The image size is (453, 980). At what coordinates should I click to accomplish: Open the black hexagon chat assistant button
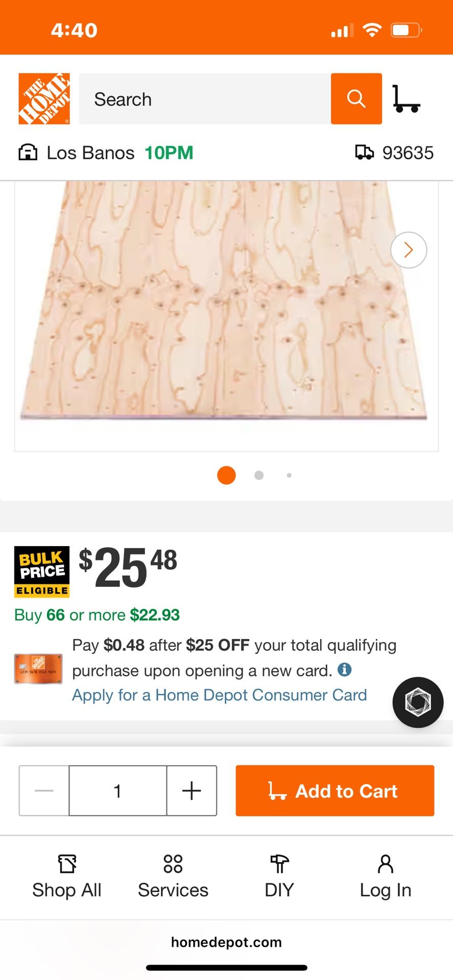click(418, 702)
